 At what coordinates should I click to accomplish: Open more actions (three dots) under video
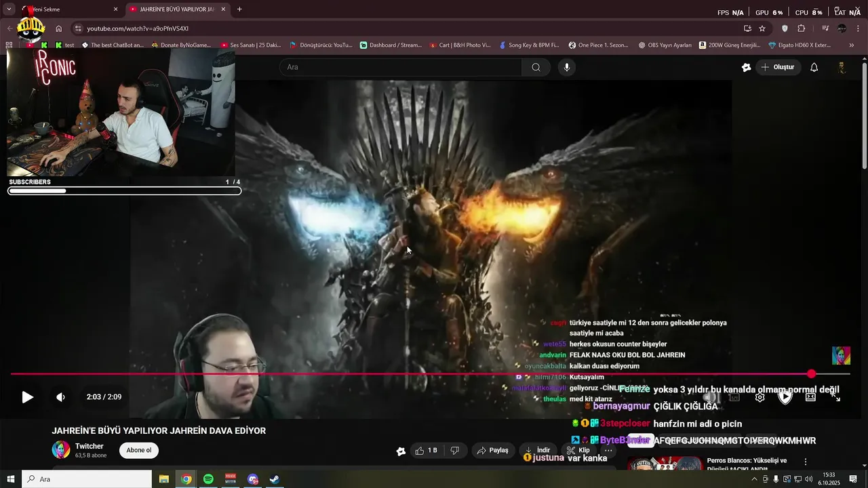(608, 451)
